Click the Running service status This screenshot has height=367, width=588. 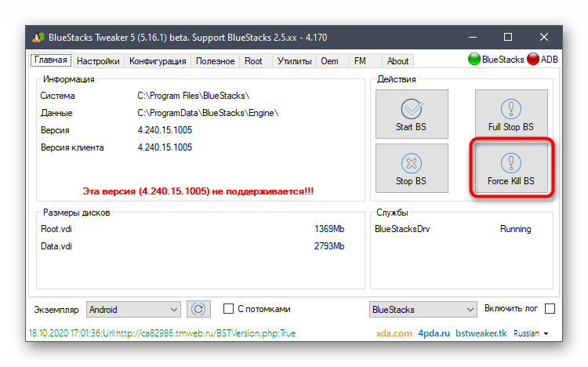(516, 229)
